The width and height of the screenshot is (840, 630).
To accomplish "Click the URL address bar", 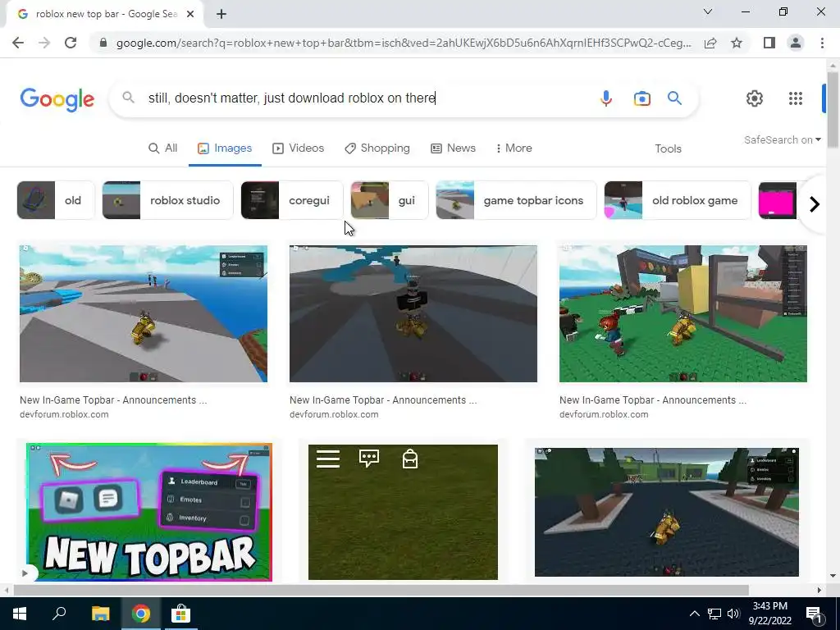I will 403,43.
